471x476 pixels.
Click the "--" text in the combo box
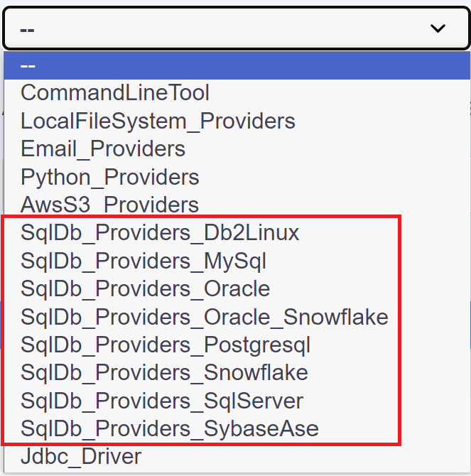pyautogui.click(x=28, y=29)
